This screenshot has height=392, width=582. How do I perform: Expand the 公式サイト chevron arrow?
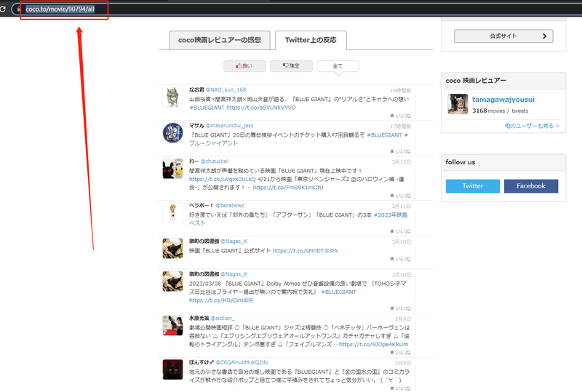point(544,36)
